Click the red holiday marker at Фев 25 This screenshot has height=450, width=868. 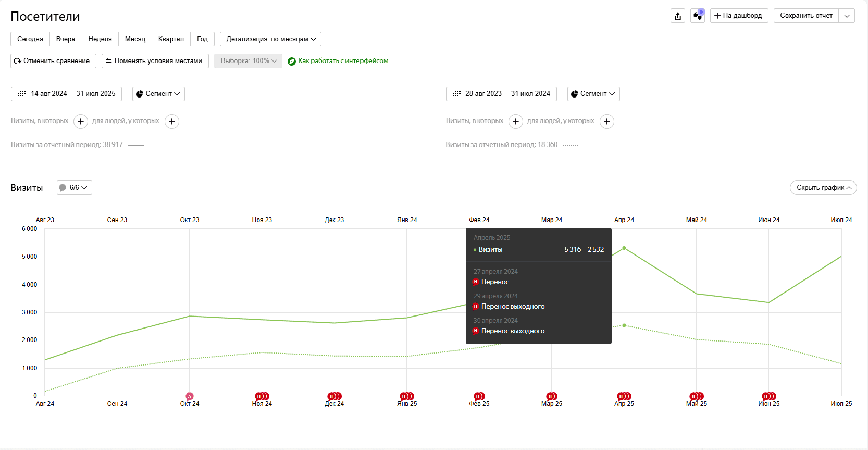coord(478,397)
